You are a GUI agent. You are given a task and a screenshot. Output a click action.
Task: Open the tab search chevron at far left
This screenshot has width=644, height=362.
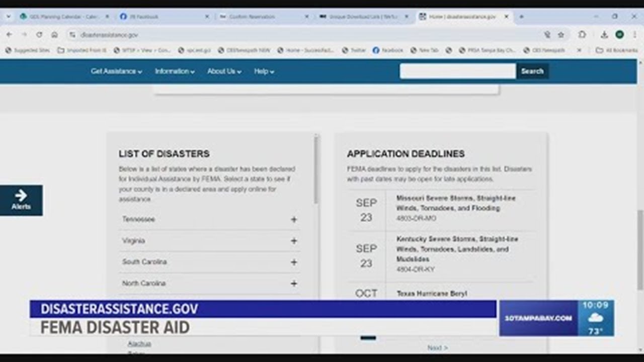[x=8, y=17]
